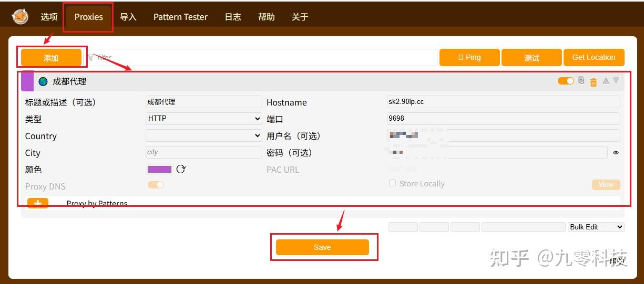Focus the Filter search field
This screenshot has width=644, height=284.
pyautogui.click(x=262, y=58)
